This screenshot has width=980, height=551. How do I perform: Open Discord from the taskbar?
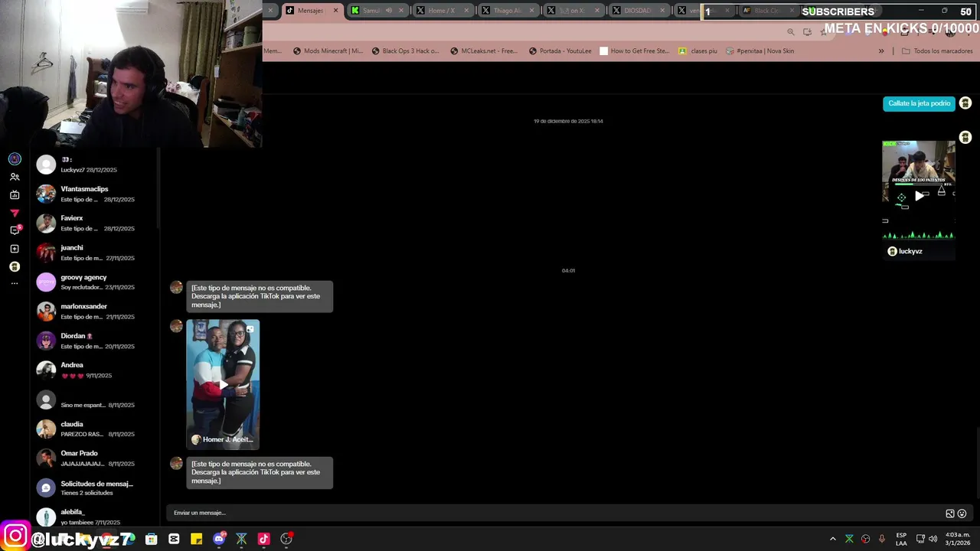pos(219,539)
